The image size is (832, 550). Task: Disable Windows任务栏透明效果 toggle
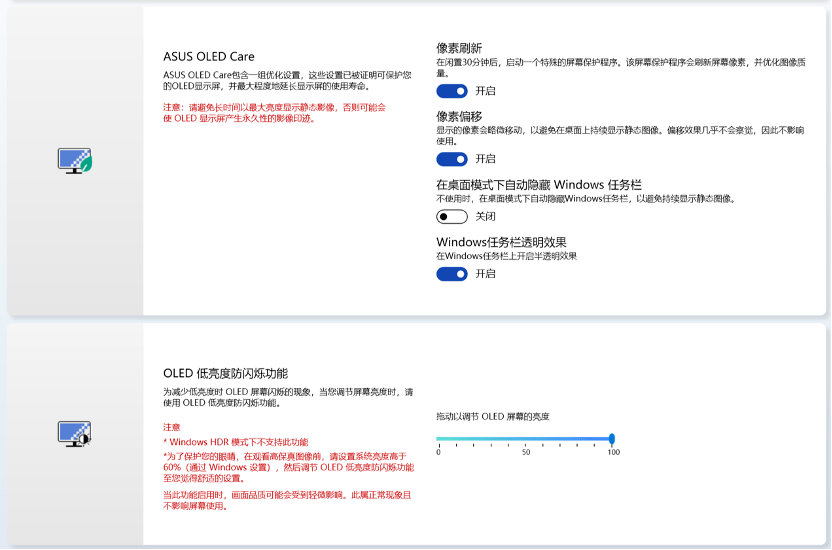[x=452, y=274]
